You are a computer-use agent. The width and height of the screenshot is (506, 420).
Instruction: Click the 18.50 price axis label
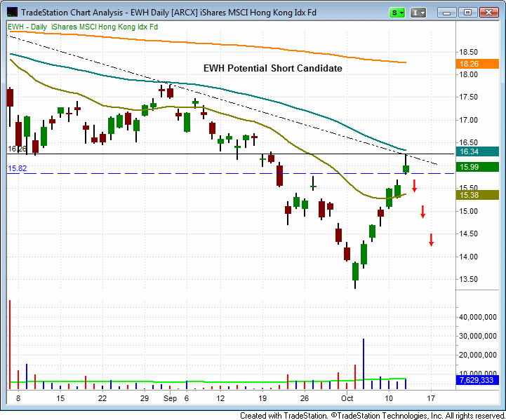pos(468,52)
